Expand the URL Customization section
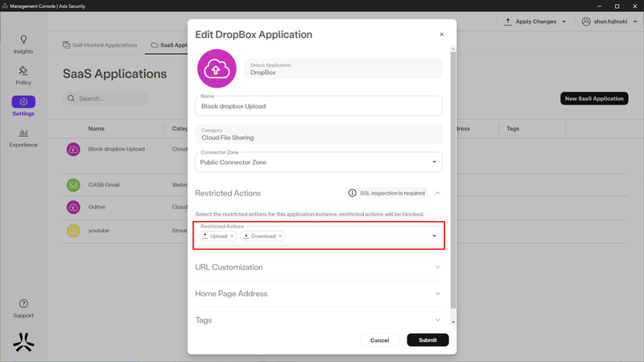Viewport: 644px width, 362px height. [438, 267]
